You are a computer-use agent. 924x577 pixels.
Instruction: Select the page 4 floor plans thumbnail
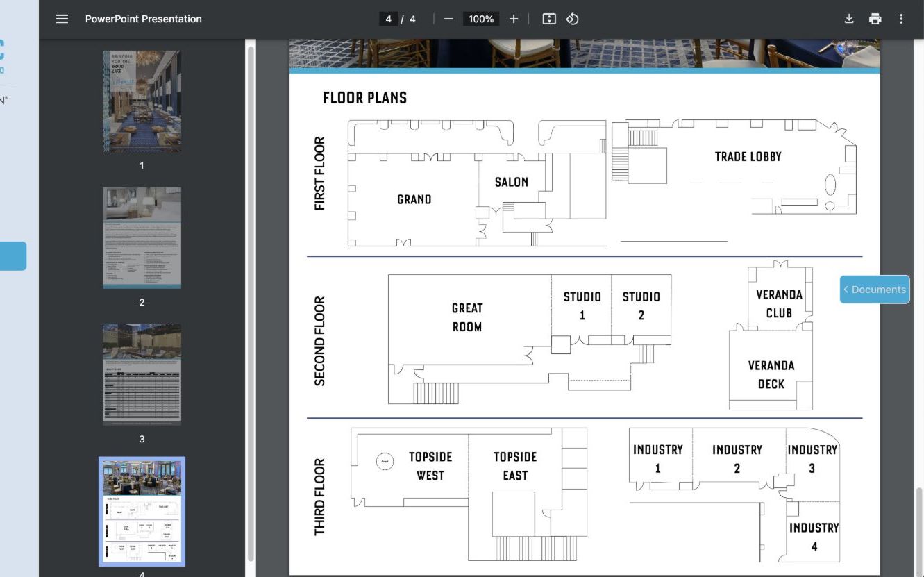click(142, 511)
